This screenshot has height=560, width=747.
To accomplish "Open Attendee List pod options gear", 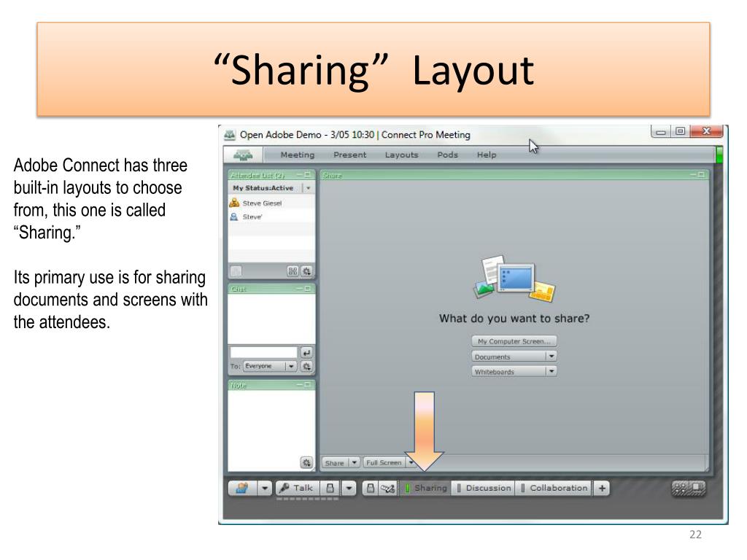I will click(306, 271).
